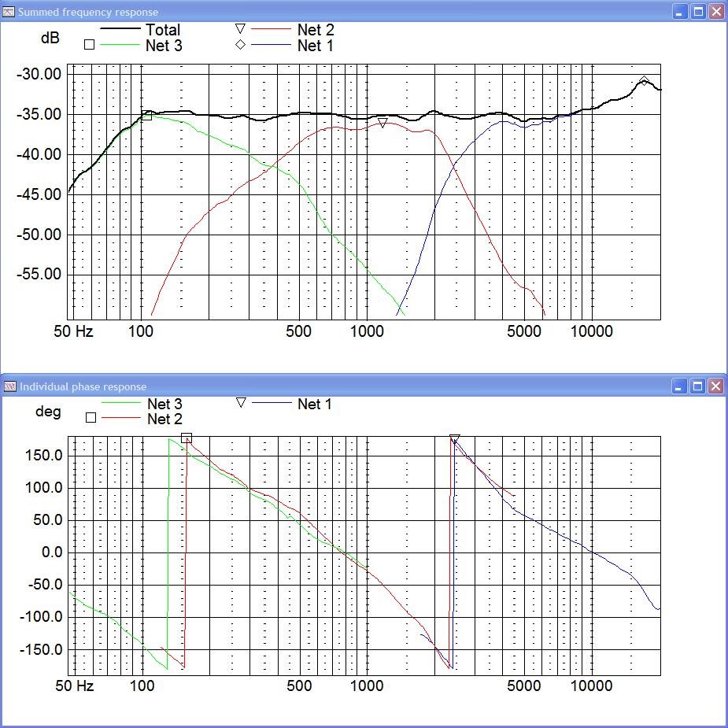Viewport: 728px width, 728px height.
Task: Click the Individual phase response window icon
Action: 9,386
